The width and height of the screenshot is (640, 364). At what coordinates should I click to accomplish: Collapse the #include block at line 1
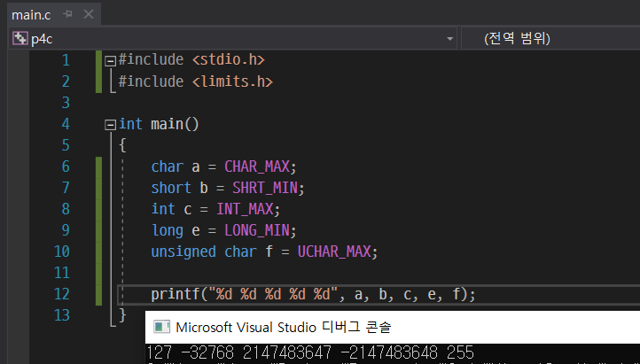[x=110, y=61]
